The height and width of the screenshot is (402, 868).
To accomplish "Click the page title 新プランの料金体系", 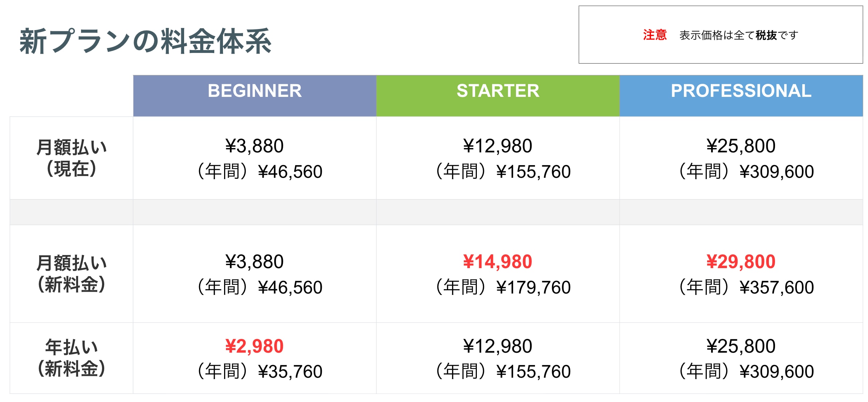I will pos(145,41).
